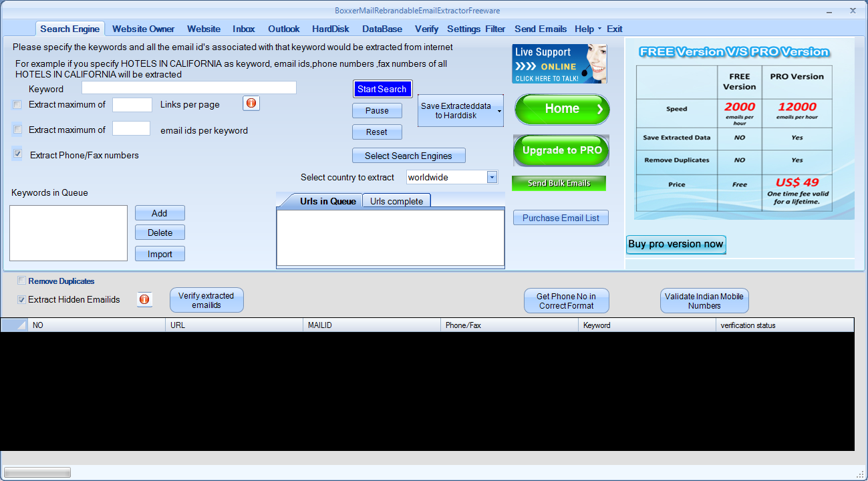Disable Extract Phone/Fax numbers

pos(17,154)
